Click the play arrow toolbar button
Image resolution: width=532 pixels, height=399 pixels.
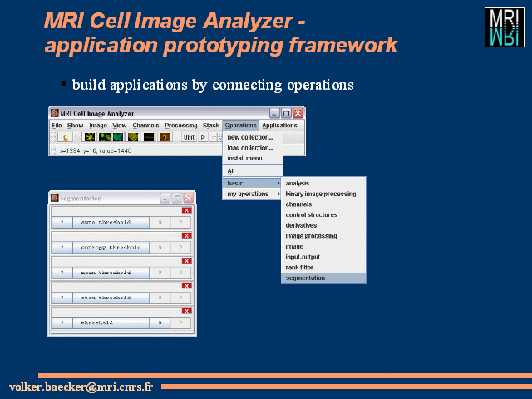203,137
